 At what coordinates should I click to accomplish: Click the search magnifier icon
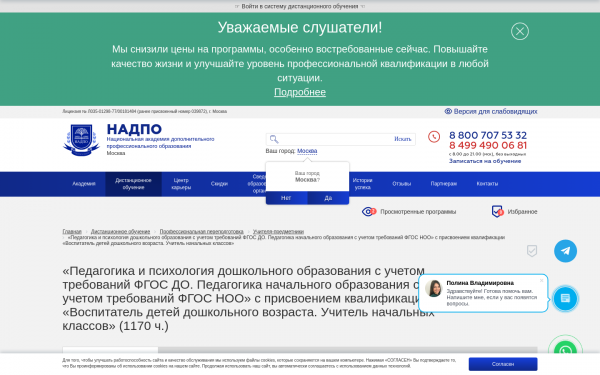point(274,139)
